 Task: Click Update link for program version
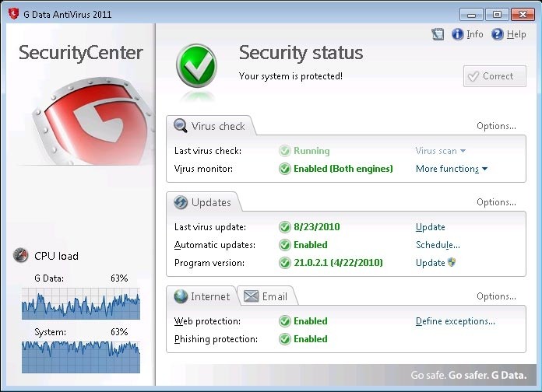pos(431,263)
